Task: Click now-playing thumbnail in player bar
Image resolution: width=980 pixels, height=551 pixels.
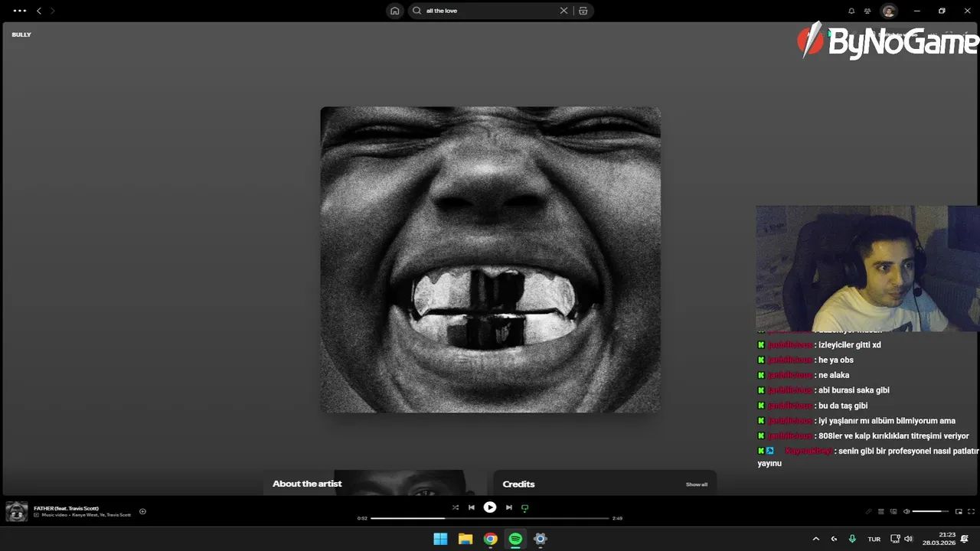Action: coord(17,511)
